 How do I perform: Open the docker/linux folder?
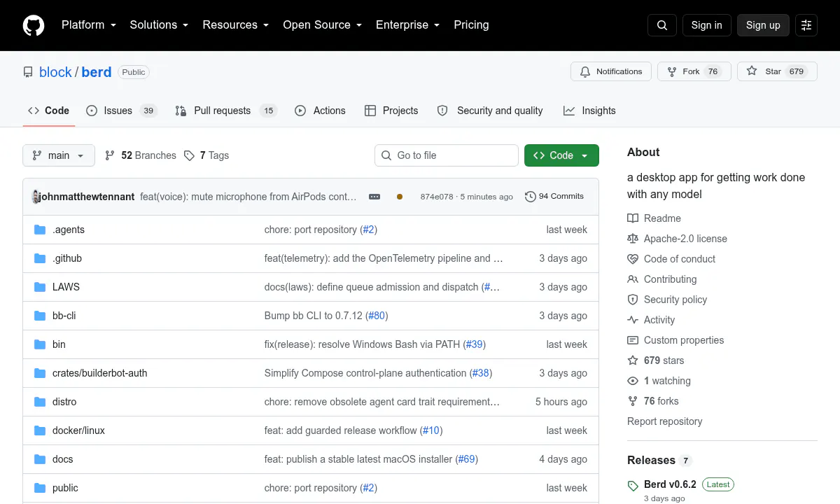[78, 430]
